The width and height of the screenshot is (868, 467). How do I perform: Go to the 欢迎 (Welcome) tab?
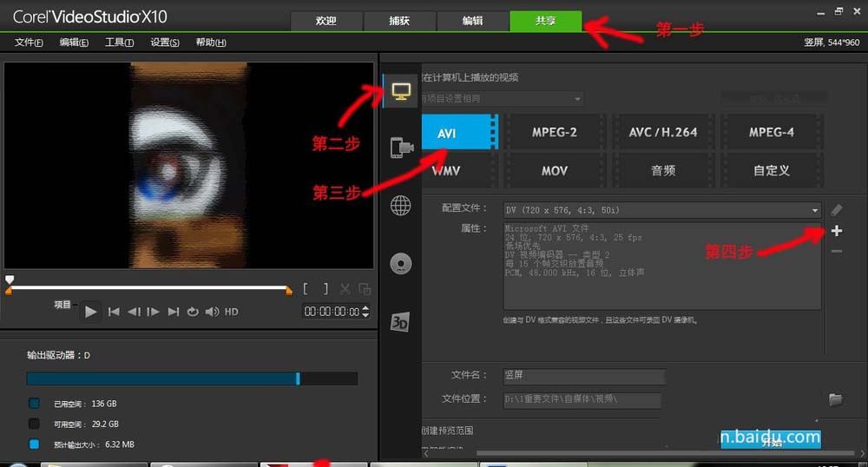pos(326,21)
